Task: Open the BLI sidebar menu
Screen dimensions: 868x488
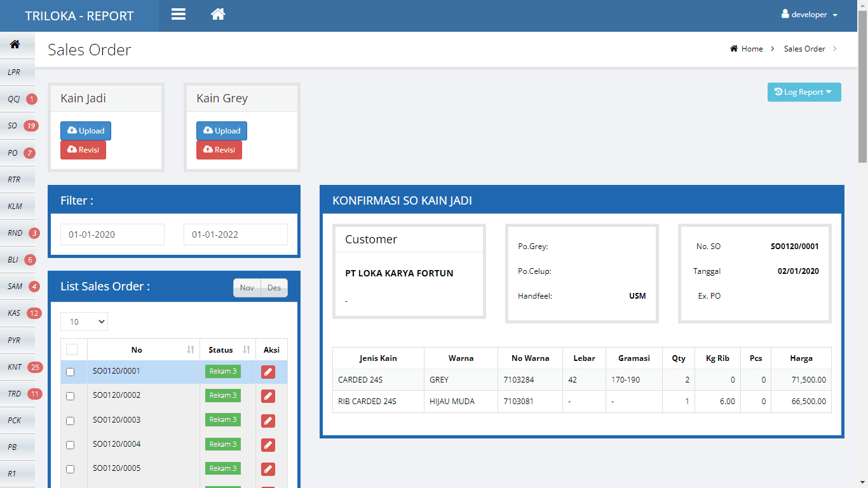Action: [17, 260]
